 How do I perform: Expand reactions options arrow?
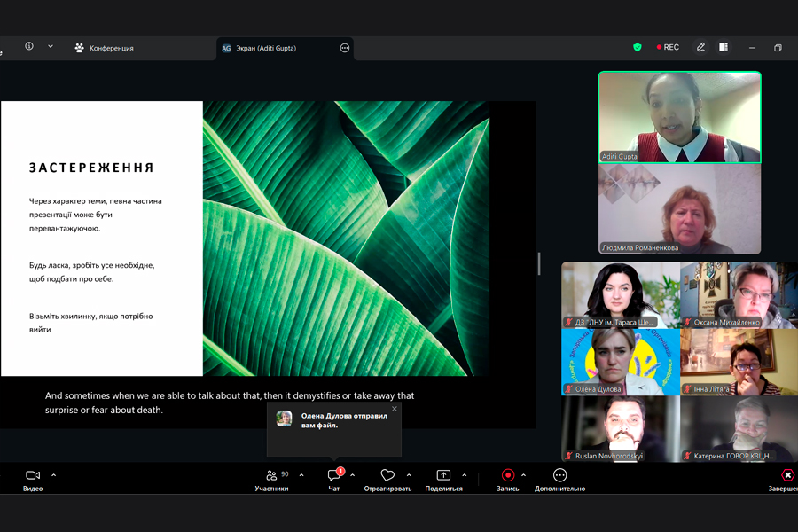click(409, 475)
